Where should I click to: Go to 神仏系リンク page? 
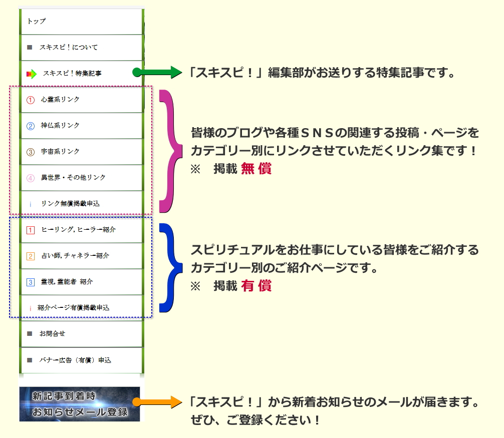point(60,126)
